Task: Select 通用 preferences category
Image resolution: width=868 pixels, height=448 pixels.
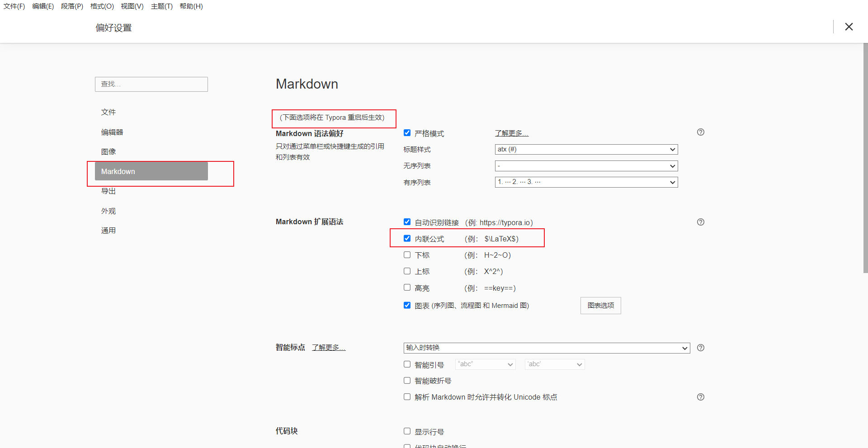Action: point(151,231)
